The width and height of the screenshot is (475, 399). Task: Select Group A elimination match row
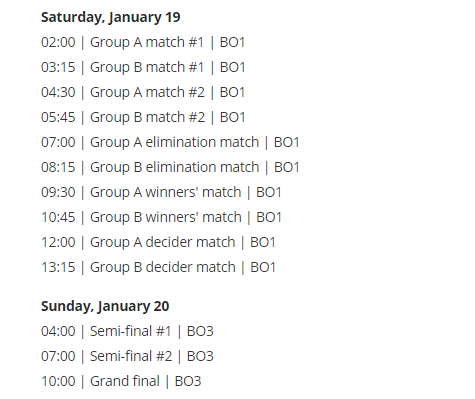coord(170,142)
